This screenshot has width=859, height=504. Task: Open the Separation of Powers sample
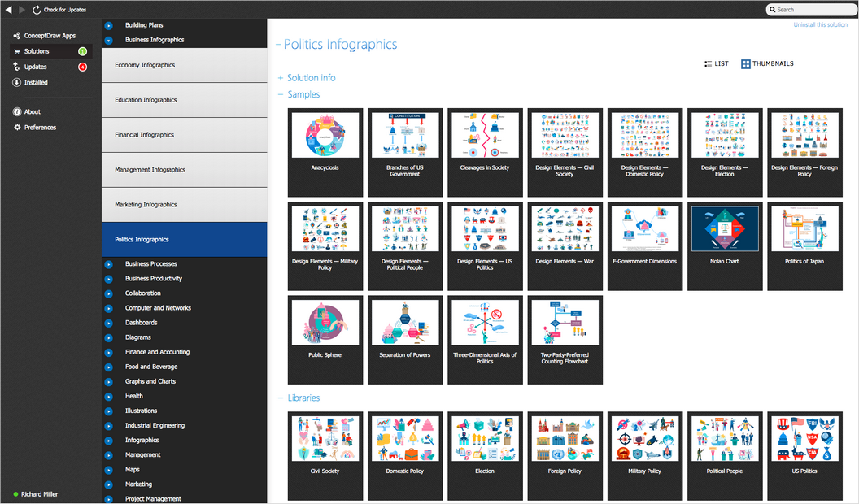click(405, 339)
